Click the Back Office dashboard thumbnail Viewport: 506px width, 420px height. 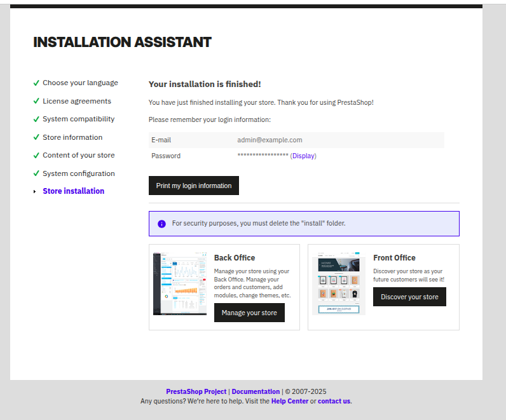180,283
